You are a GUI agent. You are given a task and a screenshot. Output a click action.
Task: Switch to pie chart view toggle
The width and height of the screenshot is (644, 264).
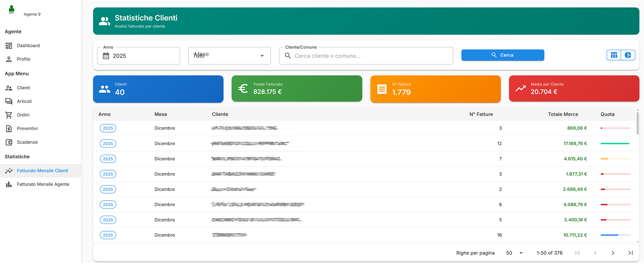tap(628, 55)
